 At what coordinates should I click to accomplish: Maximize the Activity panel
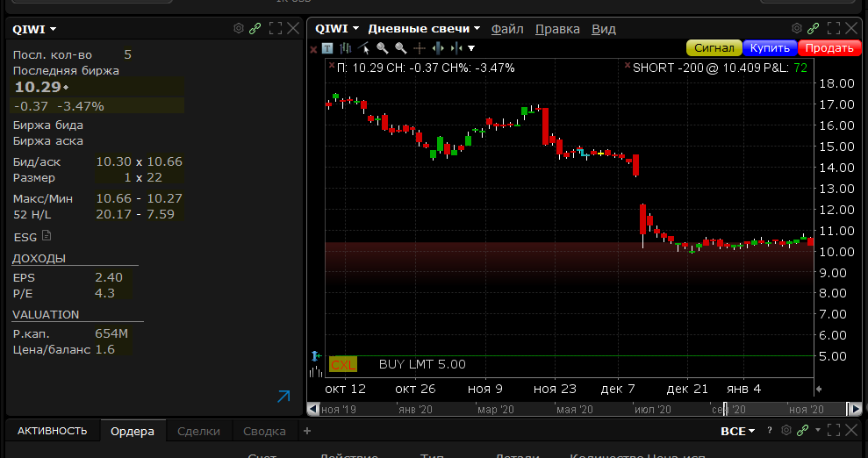coord(834,430)
